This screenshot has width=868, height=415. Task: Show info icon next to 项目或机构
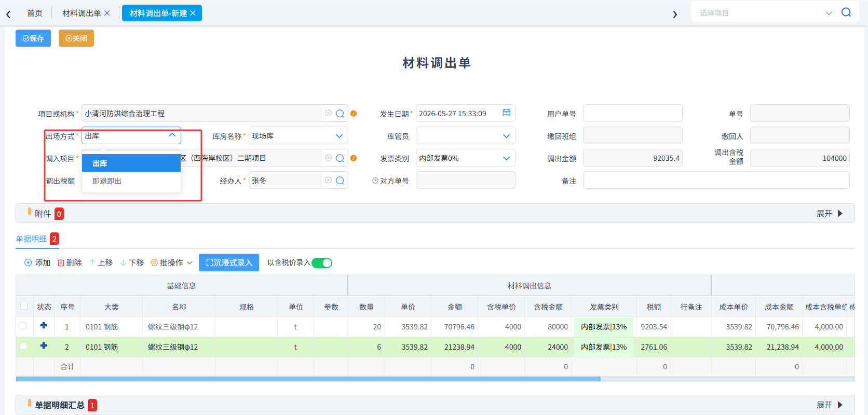point(354,114)
